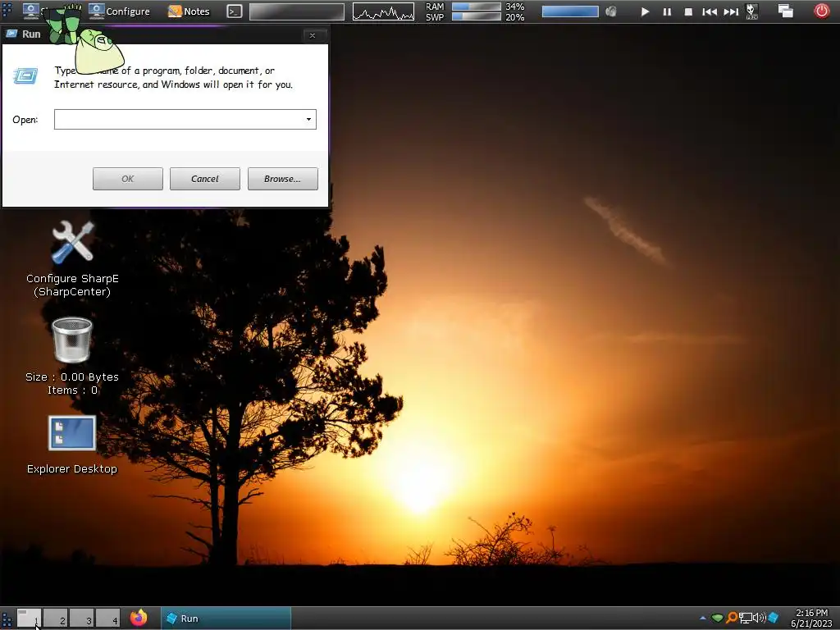Switch to virtual desktop 4
Viewport: 840px width, 630px height.
[107, 619]
